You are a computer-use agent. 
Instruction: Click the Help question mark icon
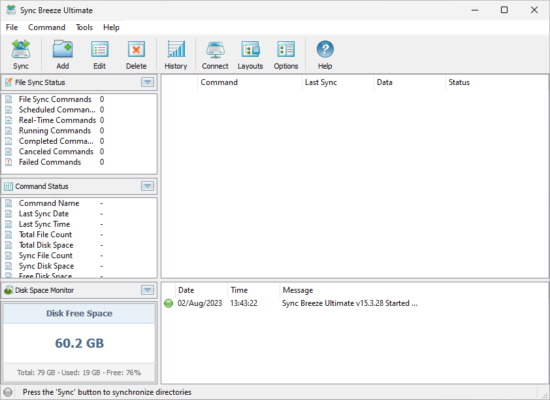tap(325, 49)
